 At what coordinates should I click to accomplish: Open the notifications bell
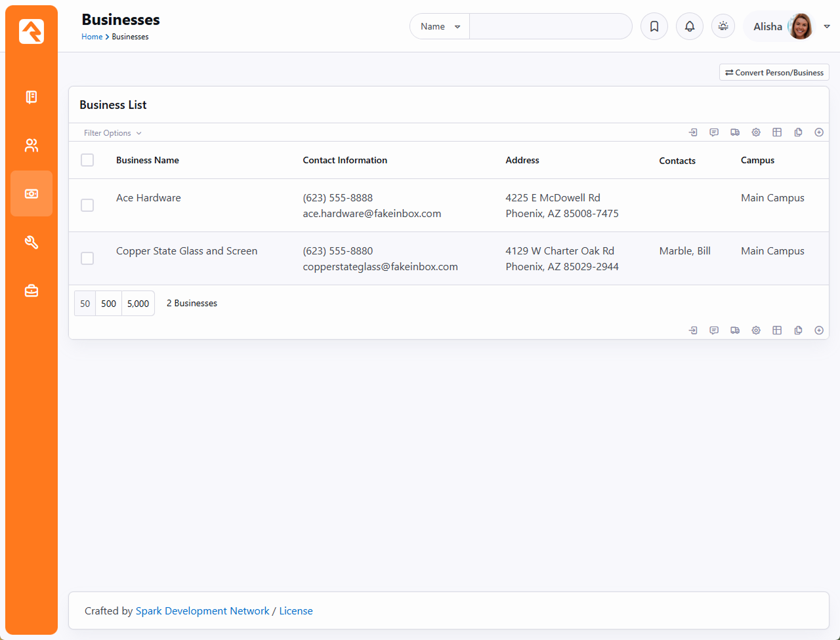point(690,26)
